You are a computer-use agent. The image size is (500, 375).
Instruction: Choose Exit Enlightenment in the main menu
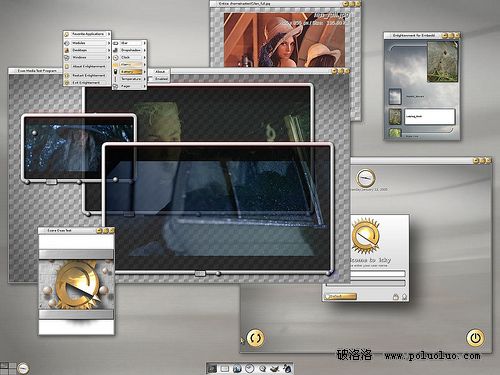tap(87, 83)
